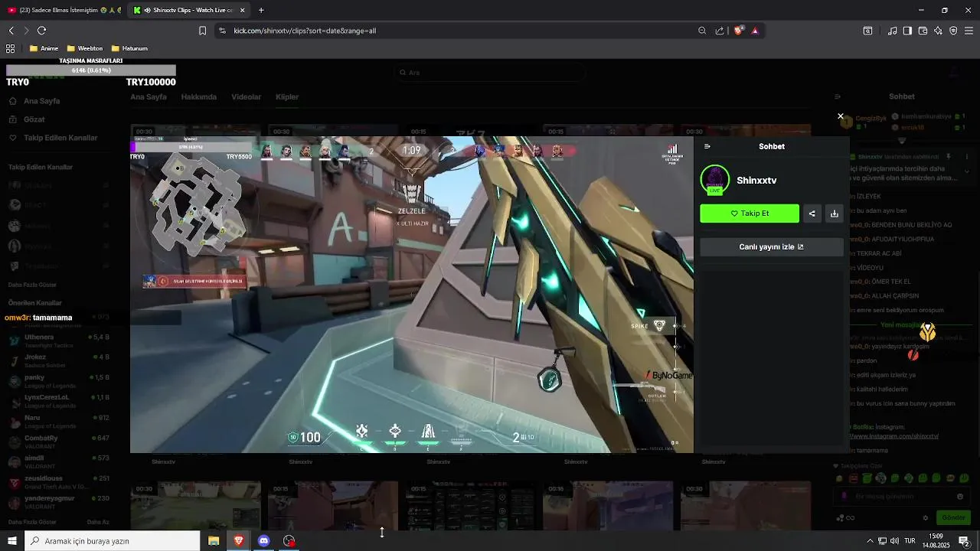
Task: Click the Aramak için buraya yazın search box
Action: 113,541
